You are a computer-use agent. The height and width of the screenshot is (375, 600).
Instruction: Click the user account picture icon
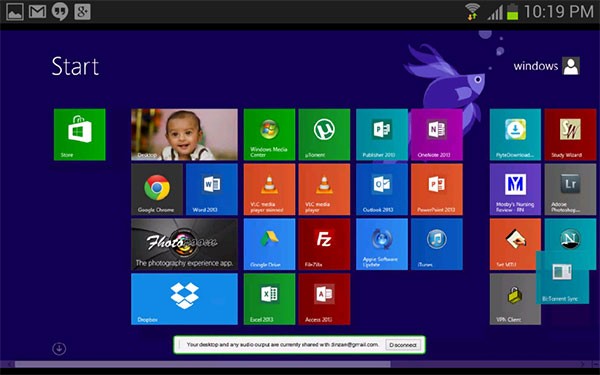click(571, 66)
